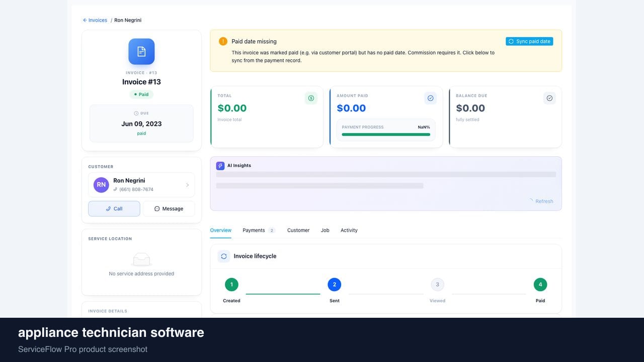Select the Sent lifecycle step 2
The height and width of the screenshot is (362, 644).
point(335,285)
